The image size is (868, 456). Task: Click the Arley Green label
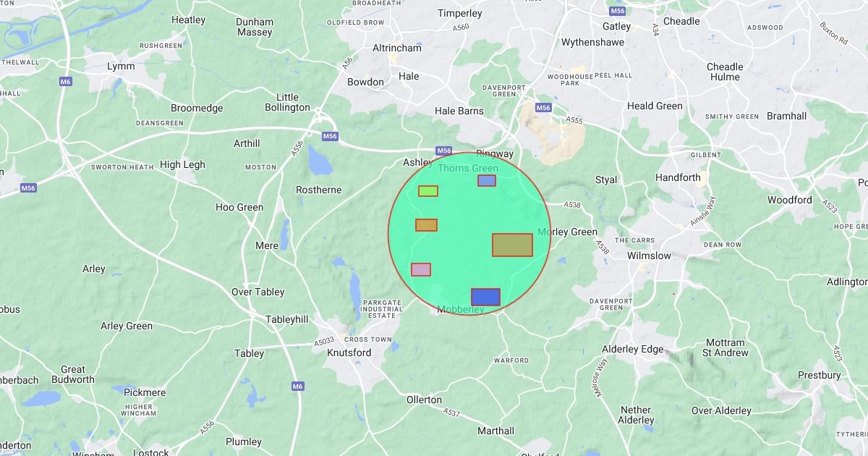pyautogui.click(x=127, y=326)
